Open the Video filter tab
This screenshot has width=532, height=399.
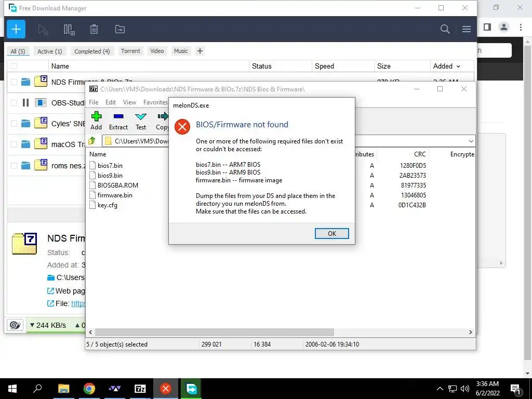pyautogui.click(x=157, y=51)
